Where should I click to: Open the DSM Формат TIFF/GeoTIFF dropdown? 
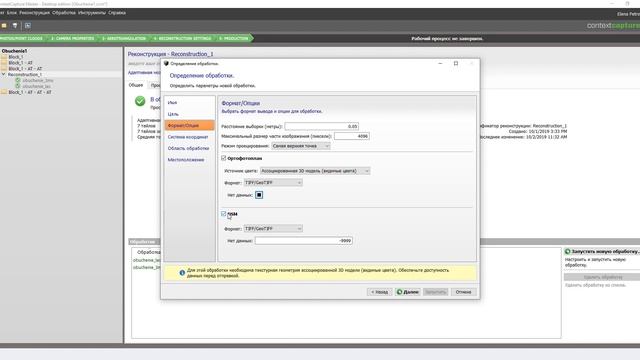tap(273, 229)
